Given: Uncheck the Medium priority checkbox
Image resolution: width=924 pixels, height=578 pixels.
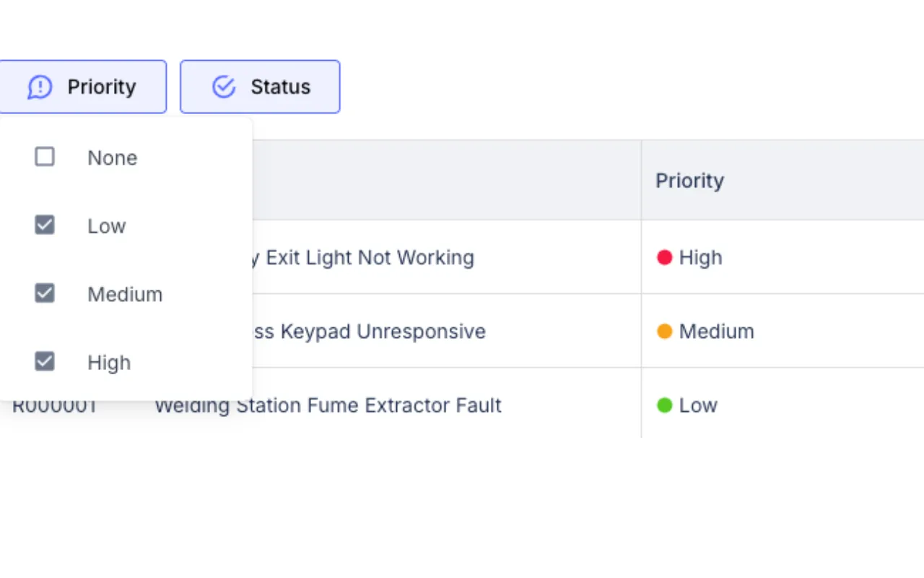Looking at the screenshot, I should 45,293.
